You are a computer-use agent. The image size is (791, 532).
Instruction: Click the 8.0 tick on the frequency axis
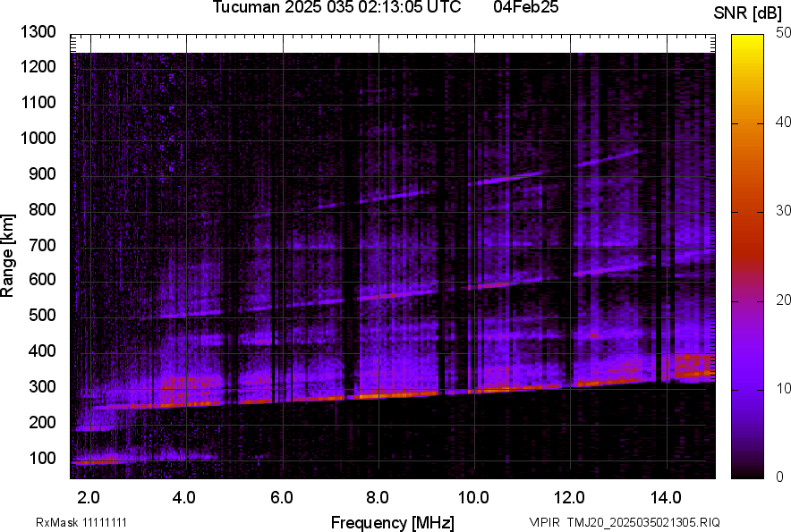377,497
